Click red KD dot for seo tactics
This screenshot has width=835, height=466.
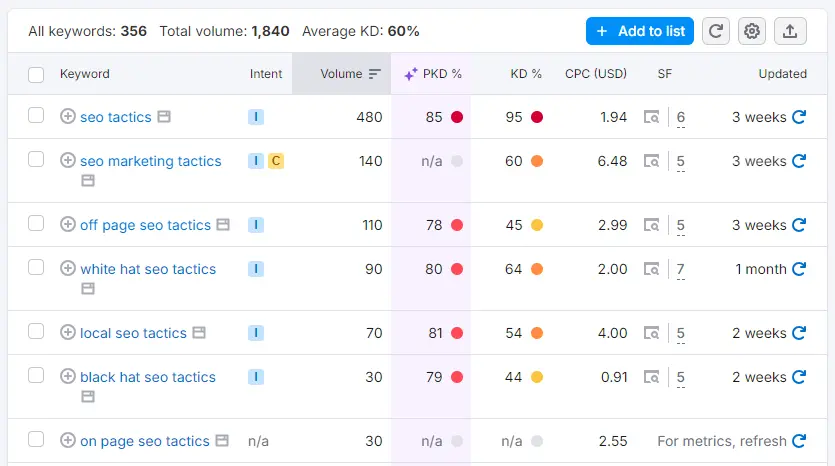point(537,117)
